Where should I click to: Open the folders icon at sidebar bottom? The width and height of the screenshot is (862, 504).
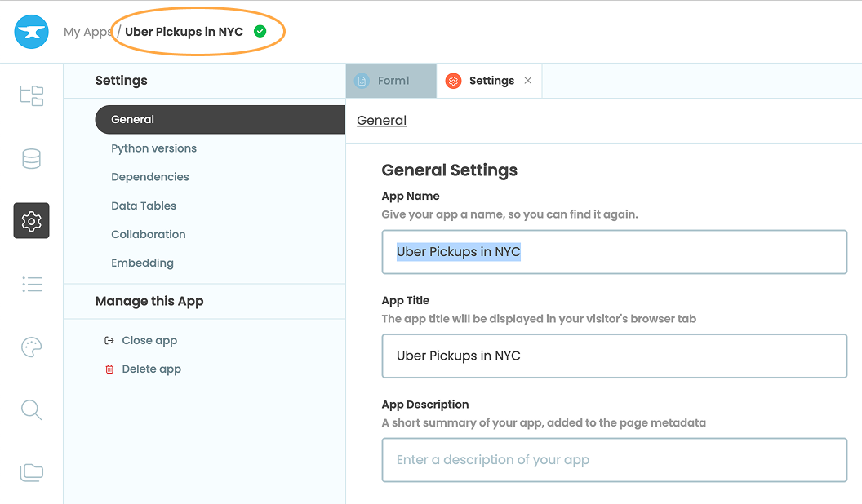[x=32, y=472]
